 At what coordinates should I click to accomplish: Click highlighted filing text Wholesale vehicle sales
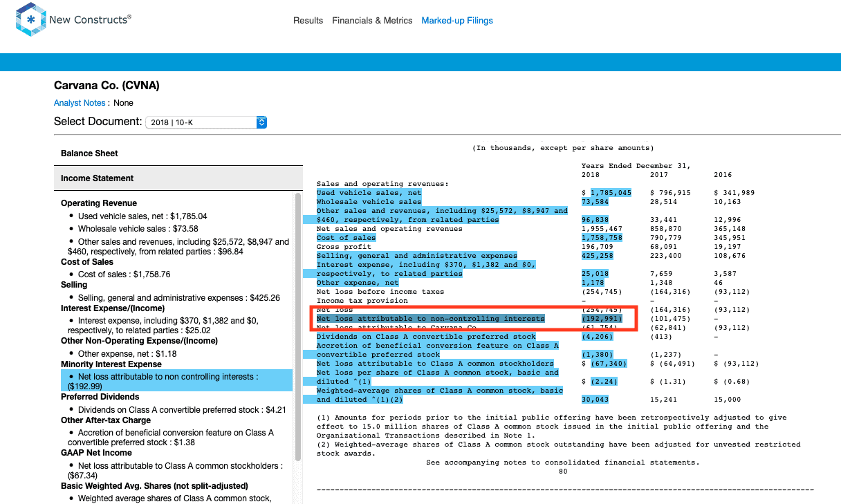point(369,202)
